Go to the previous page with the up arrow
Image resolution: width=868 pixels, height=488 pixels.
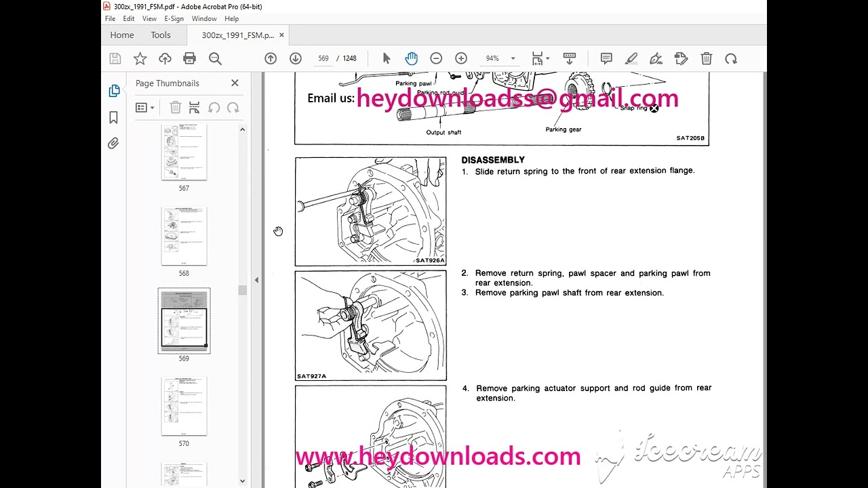(x=271, y=59)
